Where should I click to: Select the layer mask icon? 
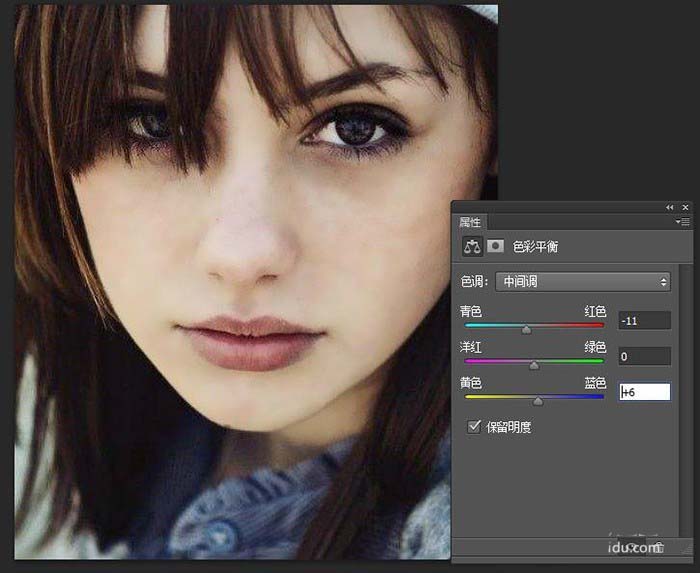click(494, 246)
